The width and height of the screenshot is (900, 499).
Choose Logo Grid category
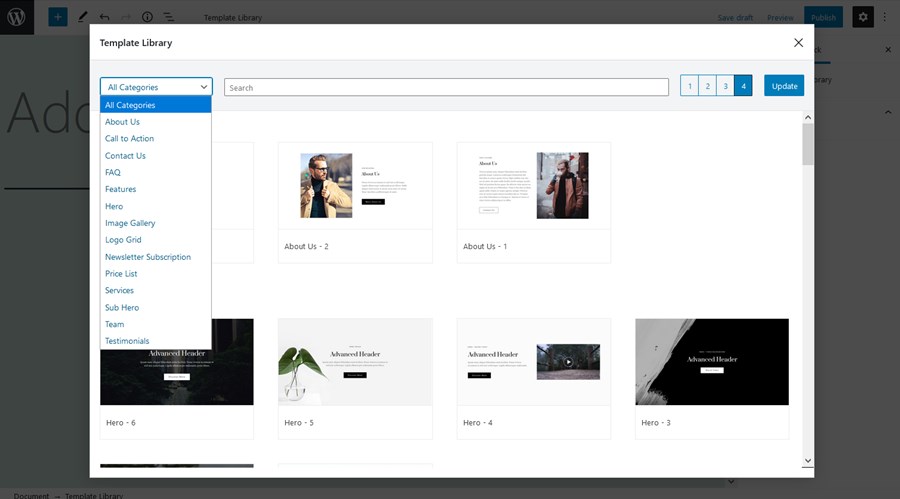pyautogui.click(x=156, y=239)
